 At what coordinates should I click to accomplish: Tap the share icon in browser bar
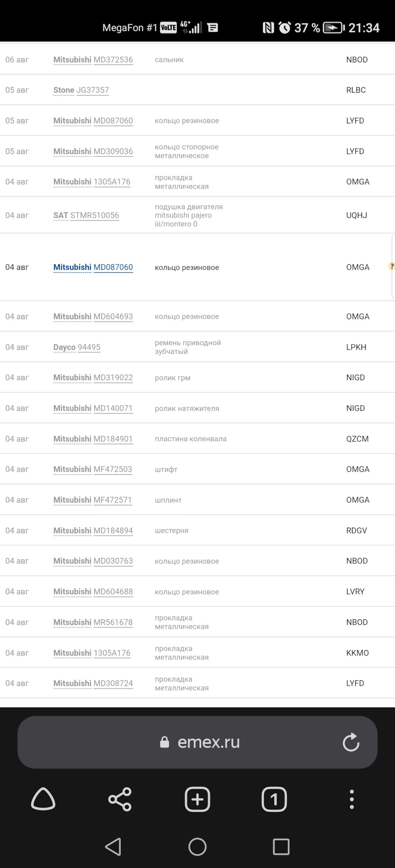click(120, 799)
